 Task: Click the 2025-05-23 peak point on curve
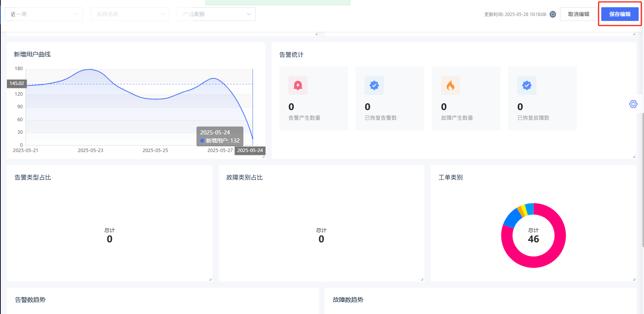(90, 69)
